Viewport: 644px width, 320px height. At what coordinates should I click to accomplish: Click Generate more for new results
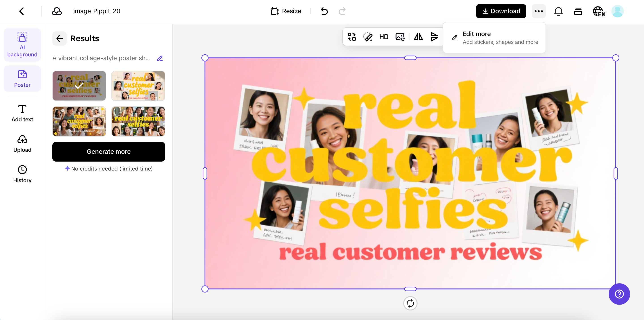click(109, 151)
